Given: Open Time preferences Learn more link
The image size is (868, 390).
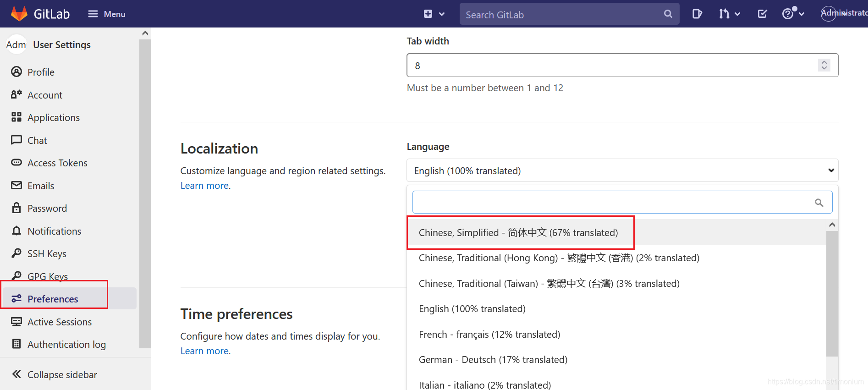Looking at the screenshot, I should click(x=204, y=351).
